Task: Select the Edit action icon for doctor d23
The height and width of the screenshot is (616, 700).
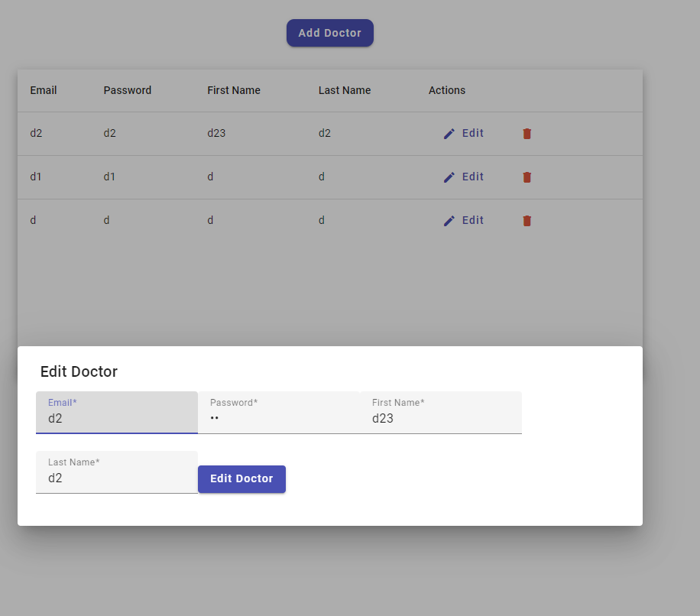Action: 449,133
